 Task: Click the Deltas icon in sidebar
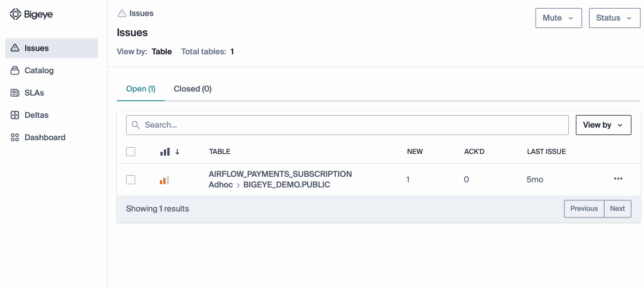15,115
